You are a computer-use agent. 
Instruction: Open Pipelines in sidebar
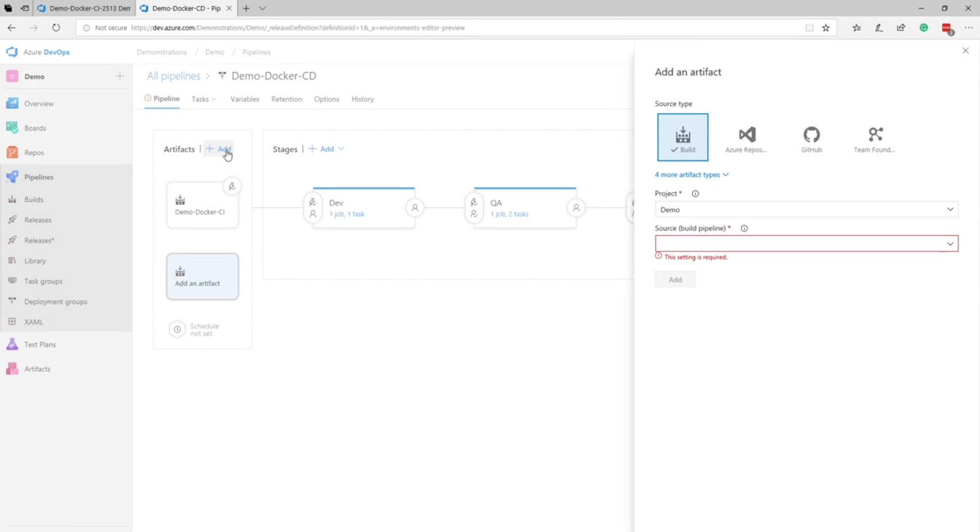(66, 177)
